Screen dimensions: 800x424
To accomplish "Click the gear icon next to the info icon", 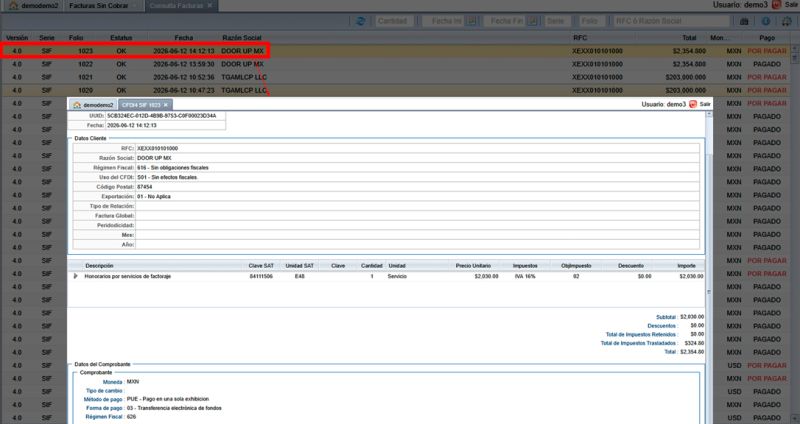I will click(787, 21).
